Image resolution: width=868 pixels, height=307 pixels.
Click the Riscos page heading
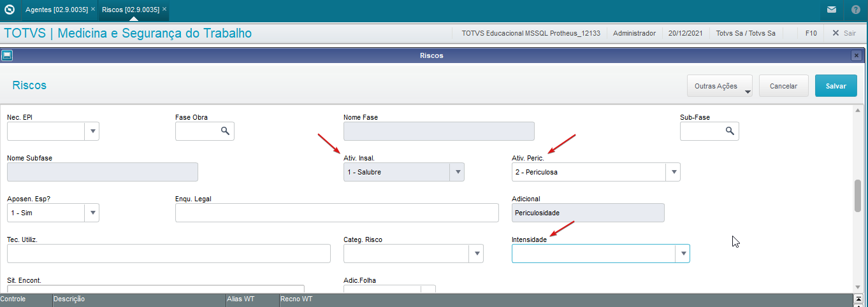coord(29,85)
